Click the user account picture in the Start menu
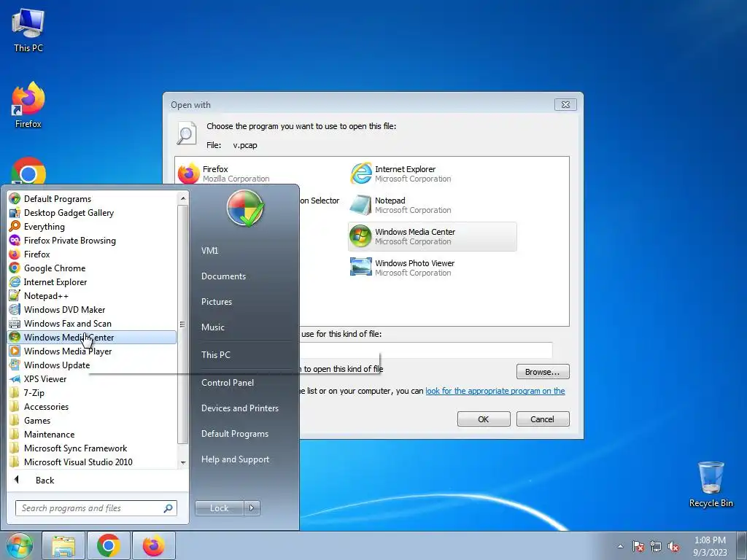Image resolution: width=747 pixels, height=560 pixels. (x=245, y=208)
